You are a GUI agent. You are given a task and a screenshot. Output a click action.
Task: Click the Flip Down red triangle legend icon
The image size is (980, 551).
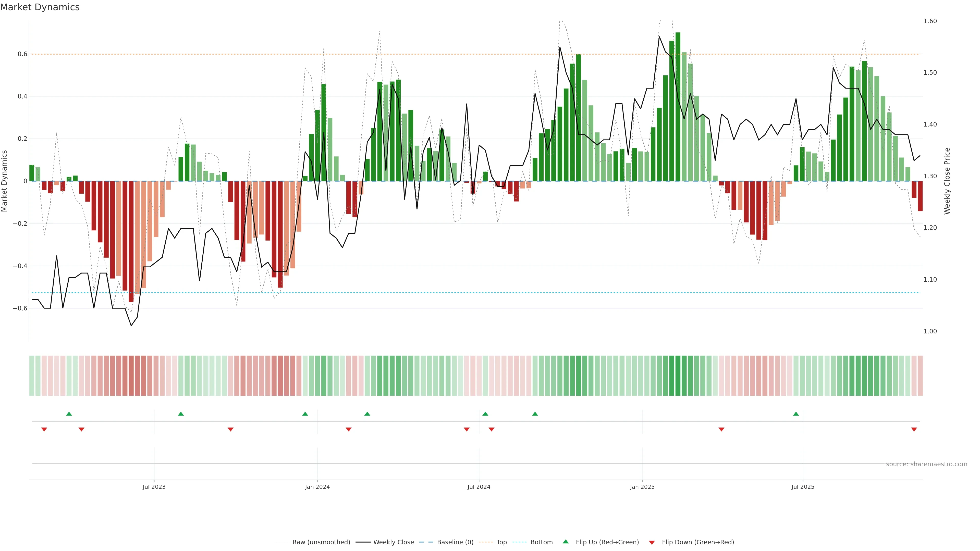tap(652, 543)
